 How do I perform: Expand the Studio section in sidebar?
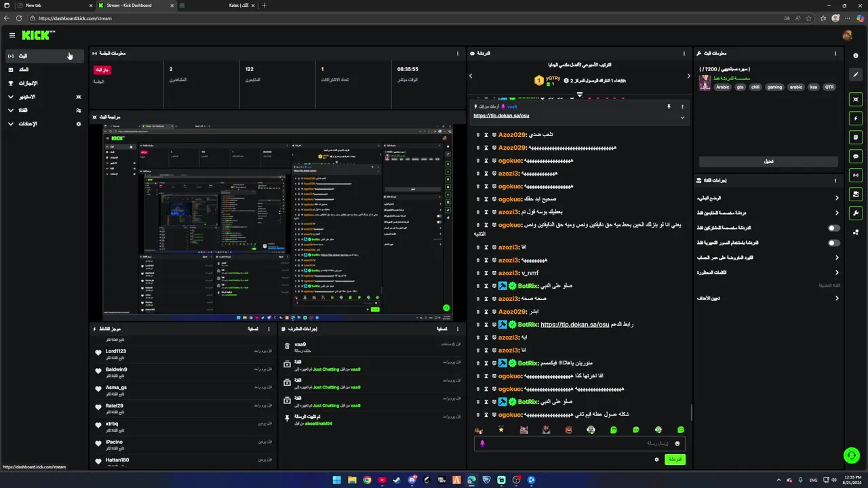[x=44, y=97]
